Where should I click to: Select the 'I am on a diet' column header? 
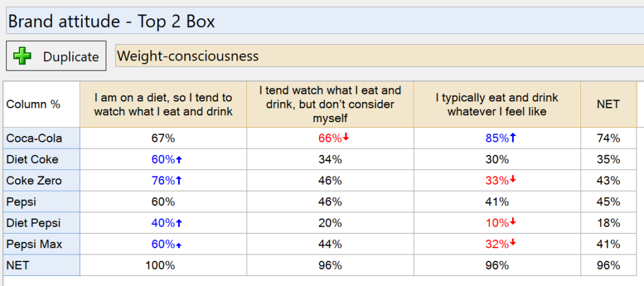163,105
